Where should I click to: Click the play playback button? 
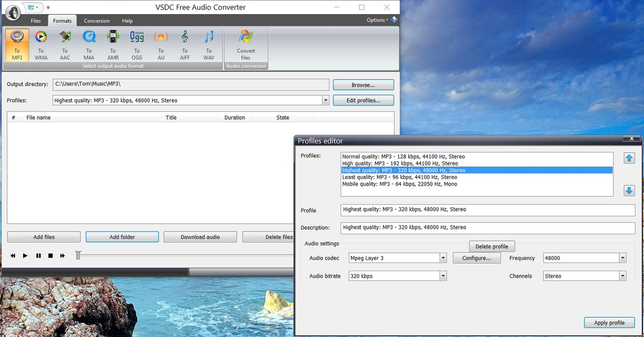[25, 256]
